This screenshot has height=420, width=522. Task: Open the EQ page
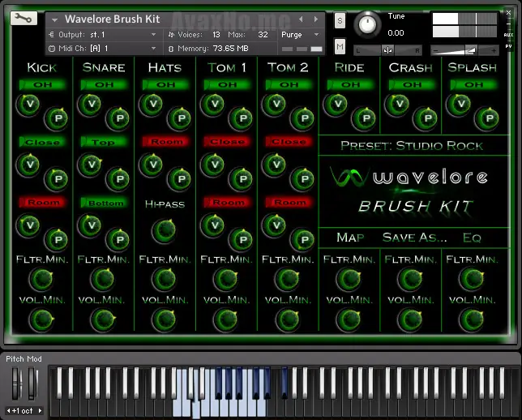(472, 238)
